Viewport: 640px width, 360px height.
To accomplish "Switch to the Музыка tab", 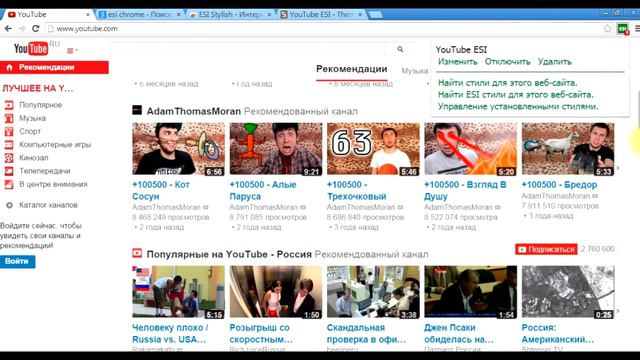I will pyautogui.click(x=415, y=71).
